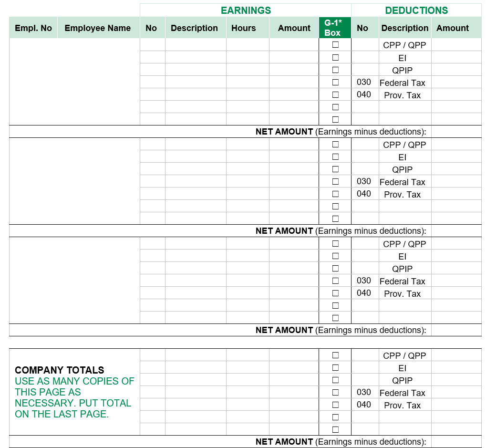Select the green G-1* Box header cell

point(335,28)
